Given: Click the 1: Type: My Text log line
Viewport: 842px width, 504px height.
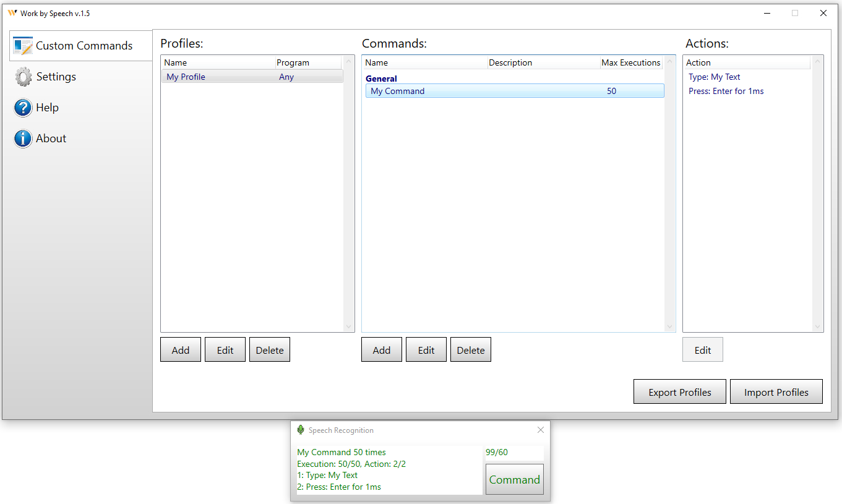Looking at the screenshot, I should [327, 475].
